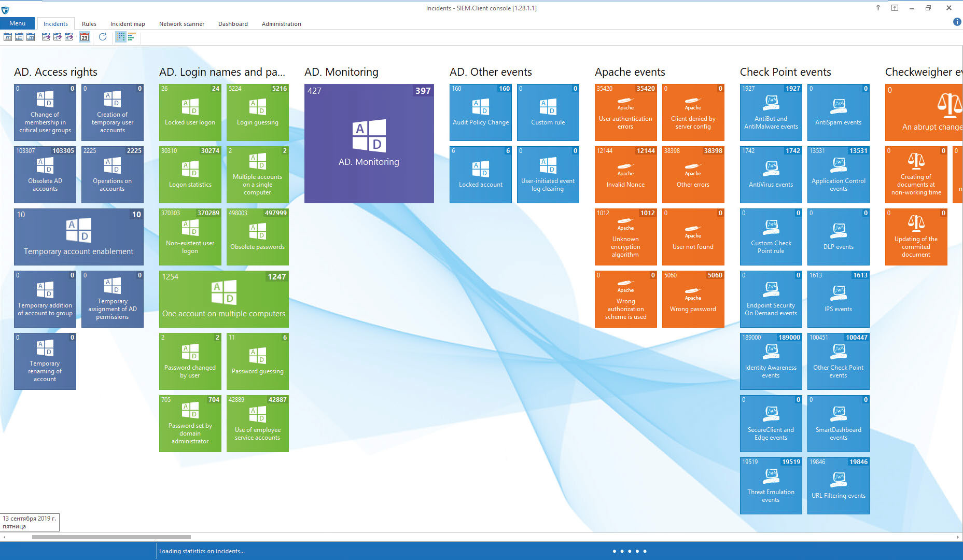Open the Dashboard tab
The height and width of the screenshot is (560, 963).
click(233, 24)
